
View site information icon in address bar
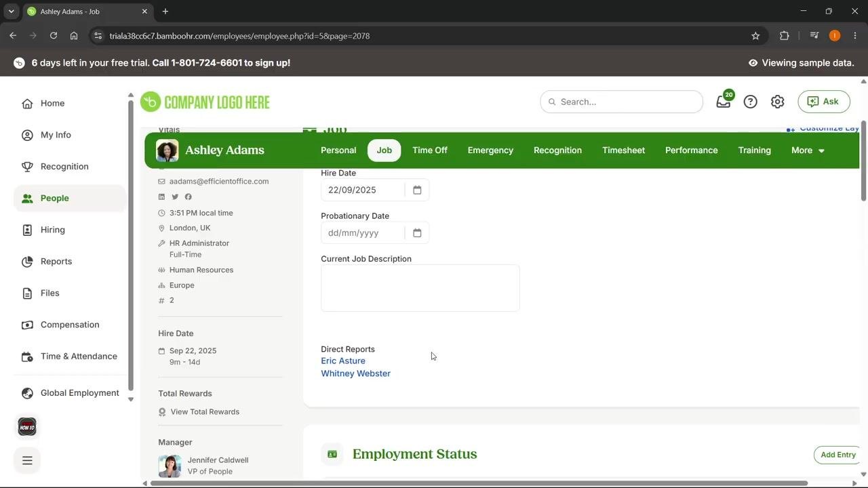coord(98,36)
